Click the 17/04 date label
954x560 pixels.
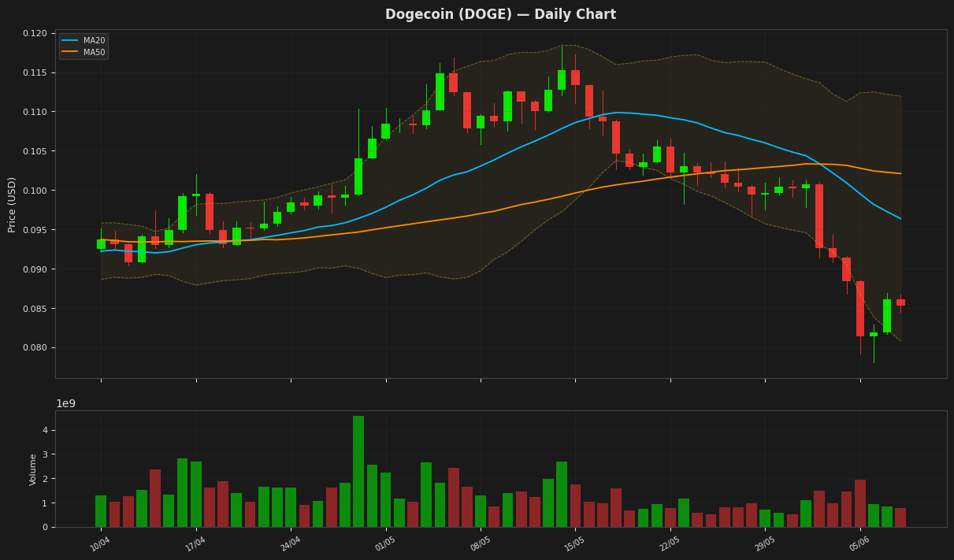pos(195,543)
